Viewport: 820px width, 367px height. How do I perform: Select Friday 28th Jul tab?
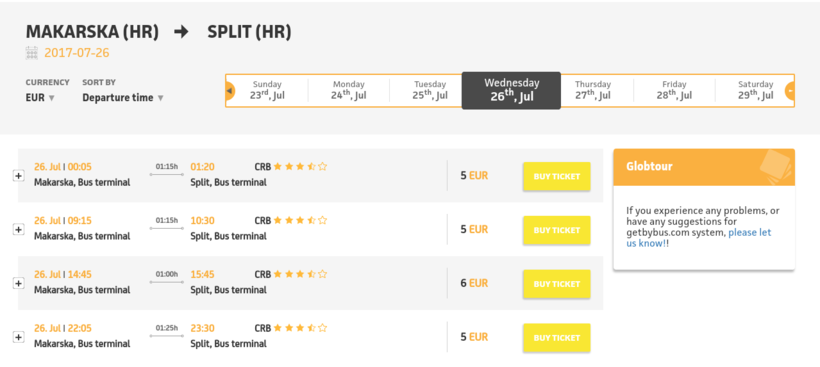(674, 91)
